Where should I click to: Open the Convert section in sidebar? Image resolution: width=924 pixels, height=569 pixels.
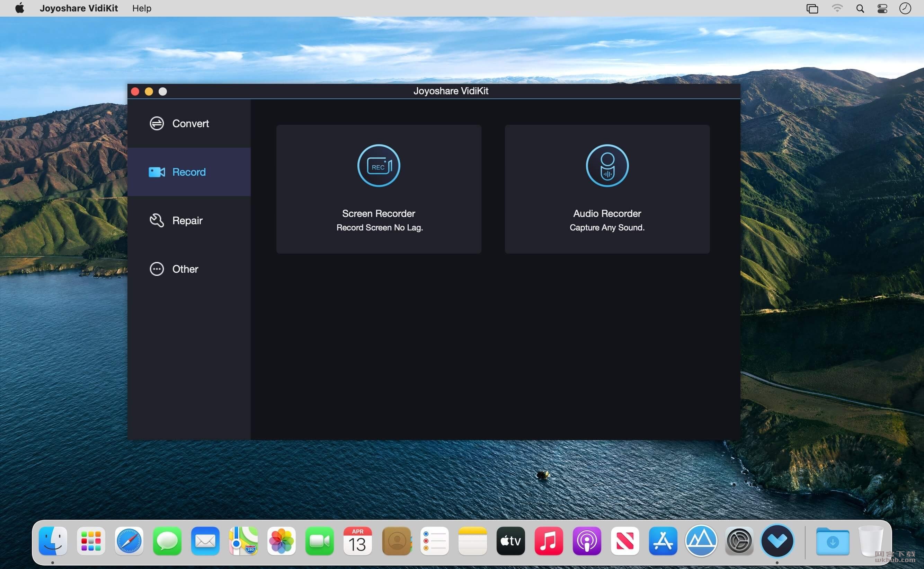189,123
